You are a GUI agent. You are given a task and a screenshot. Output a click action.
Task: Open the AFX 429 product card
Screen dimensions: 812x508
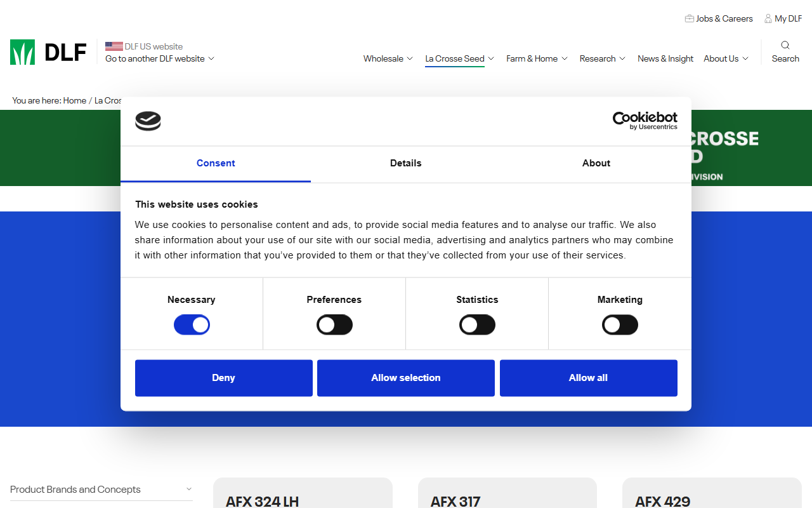[x=712, y=493]
